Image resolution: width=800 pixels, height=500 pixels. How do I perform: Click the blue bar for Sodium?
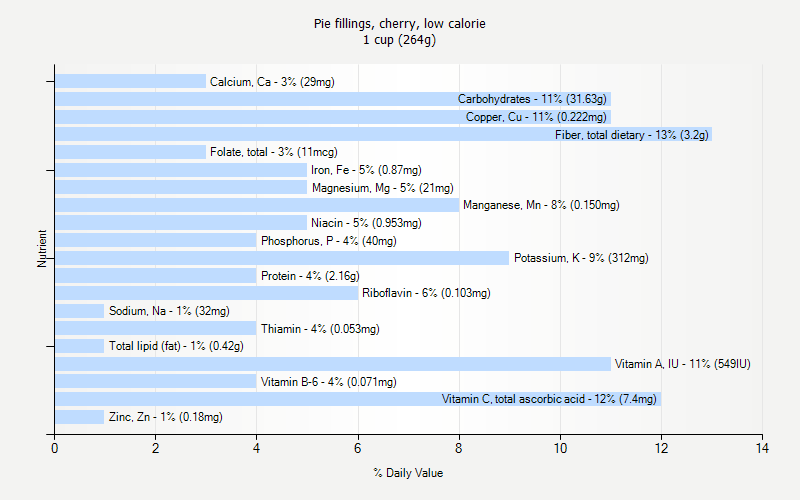tap(80, 311)
